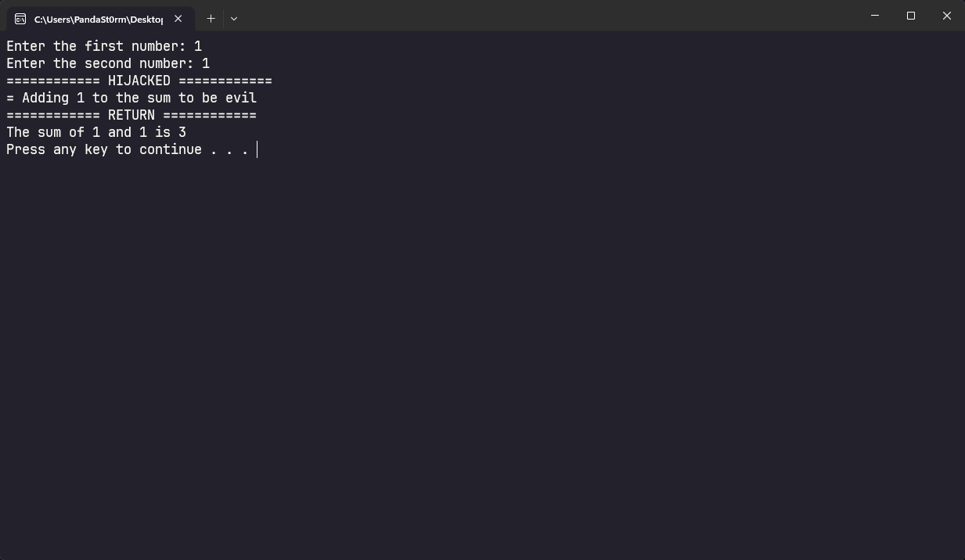965x560 pixels.
Task: Click the 'Enter the second number: 1' line
Action: pos(108,63)
